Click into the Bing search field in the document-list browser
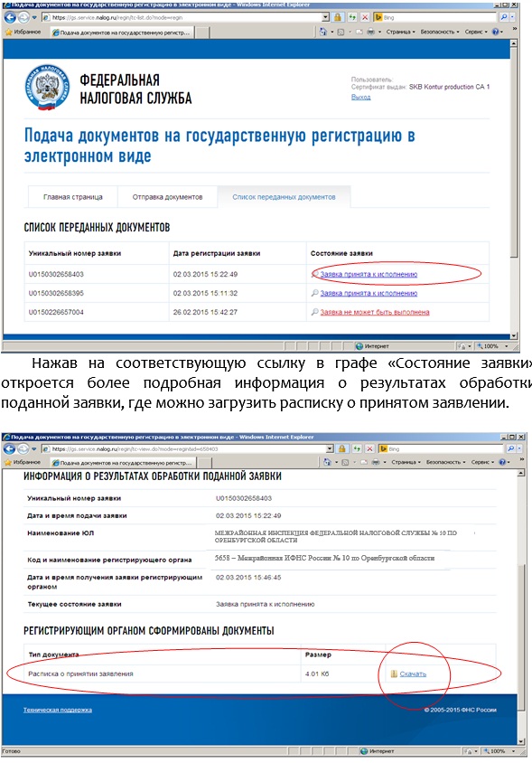This screenshot has height=763, width=532. pos(436,17)
